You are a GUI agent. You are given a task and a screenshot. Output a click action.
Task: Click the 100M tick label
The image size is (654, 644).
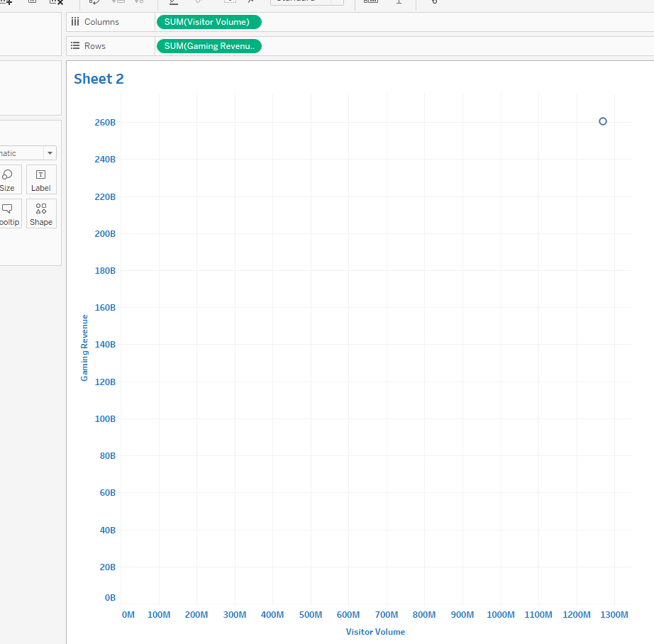coord(159,615)
